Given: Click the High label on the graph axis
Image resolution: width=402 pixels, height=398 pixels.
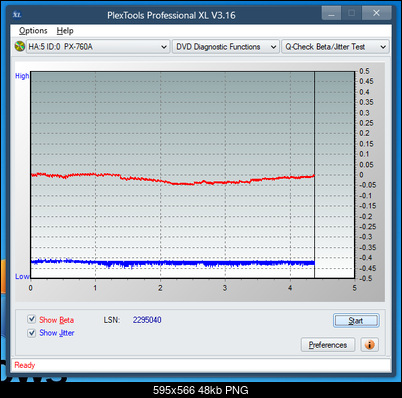Looking at the screenshot, I should coord(22,76).
